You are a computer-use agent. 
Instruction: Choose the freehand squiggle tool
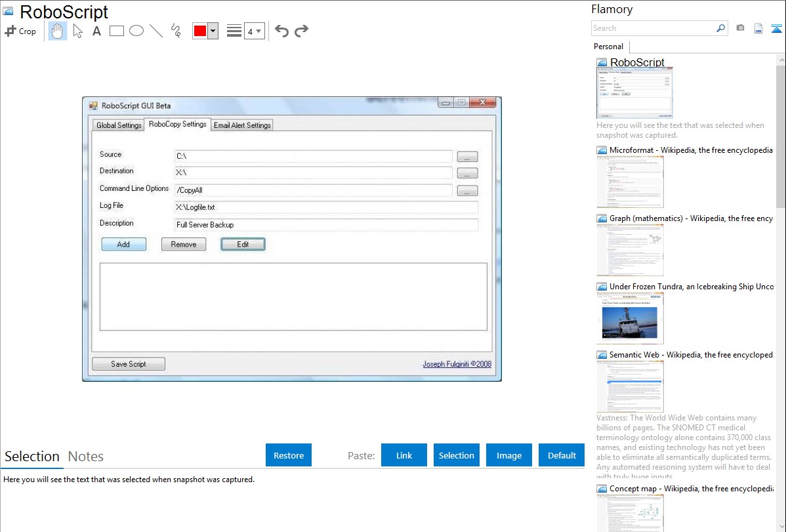176,31
